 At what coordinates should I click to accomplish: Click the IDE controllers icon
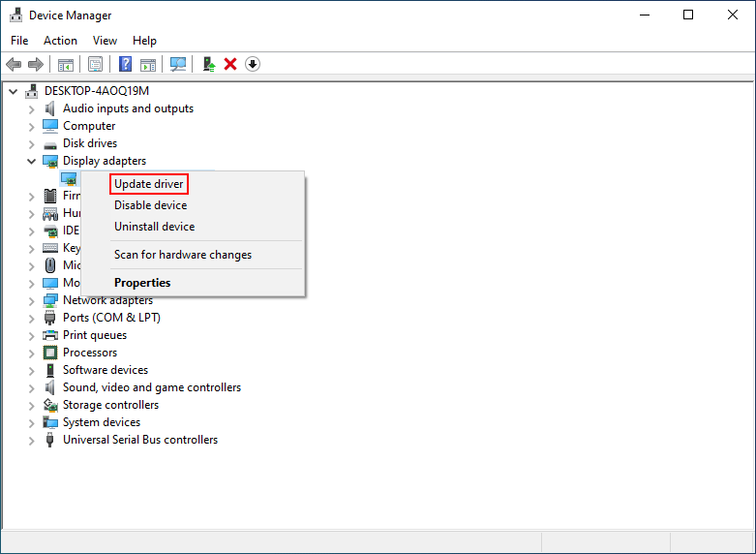(50, 231)
